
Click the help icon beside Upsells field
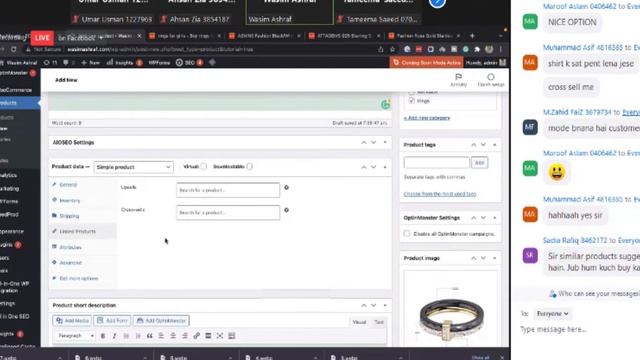point(287,188)
